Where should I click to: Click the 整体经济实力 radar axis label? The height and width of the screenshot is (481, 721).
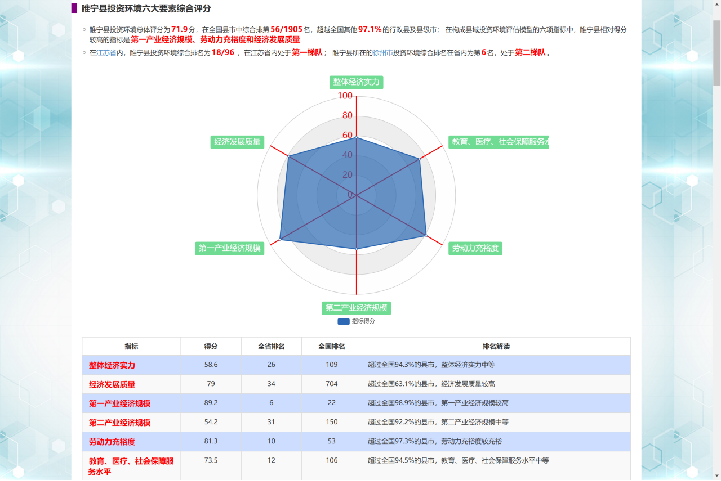[x=356, y=82]
